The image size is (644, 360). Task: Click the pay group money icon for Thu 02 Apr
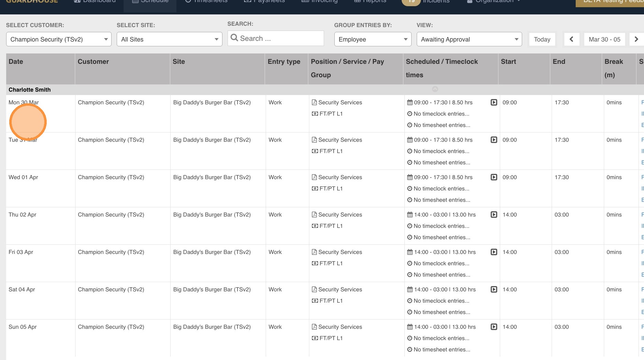315,226
